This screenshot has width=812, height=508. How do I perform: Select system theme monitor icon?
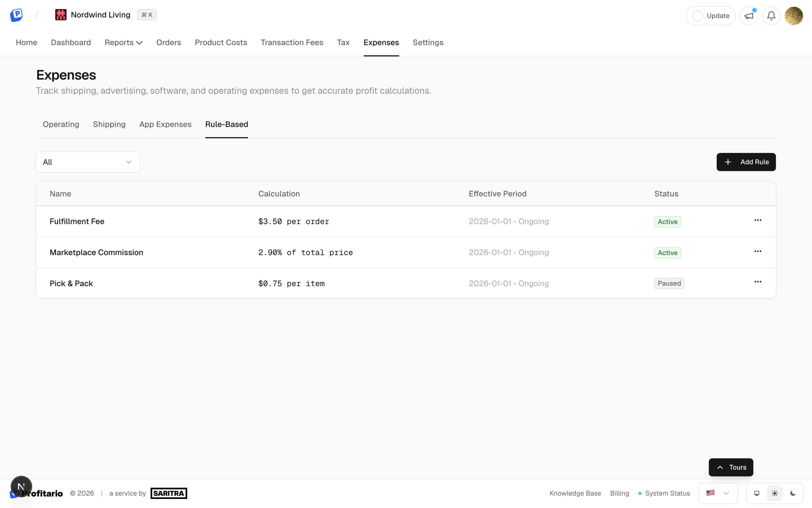pos(757,493)
